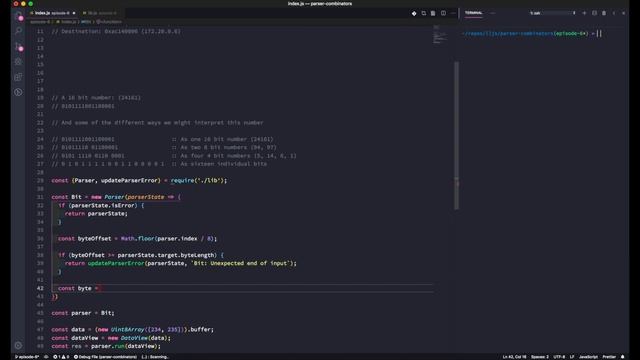The image size is (640, 360).
Task: Change end of line sequence LF
Action: click(x=572, y=357)
